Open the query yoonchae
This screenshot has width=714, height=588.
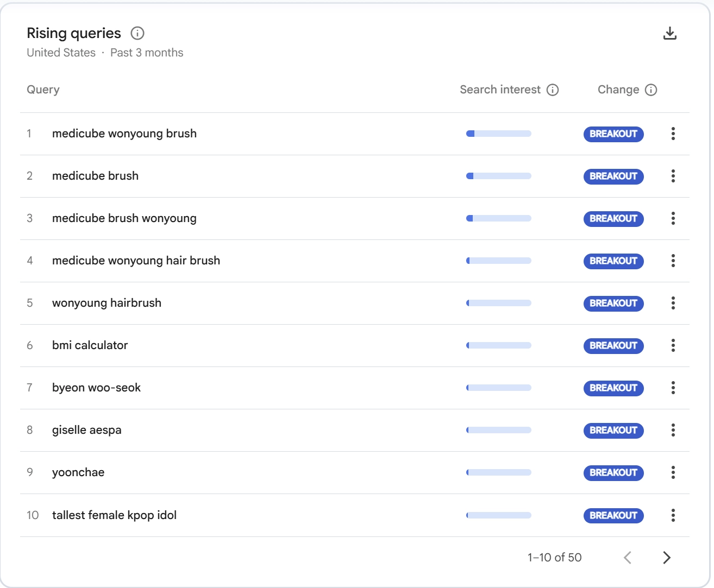coord(78,472)
